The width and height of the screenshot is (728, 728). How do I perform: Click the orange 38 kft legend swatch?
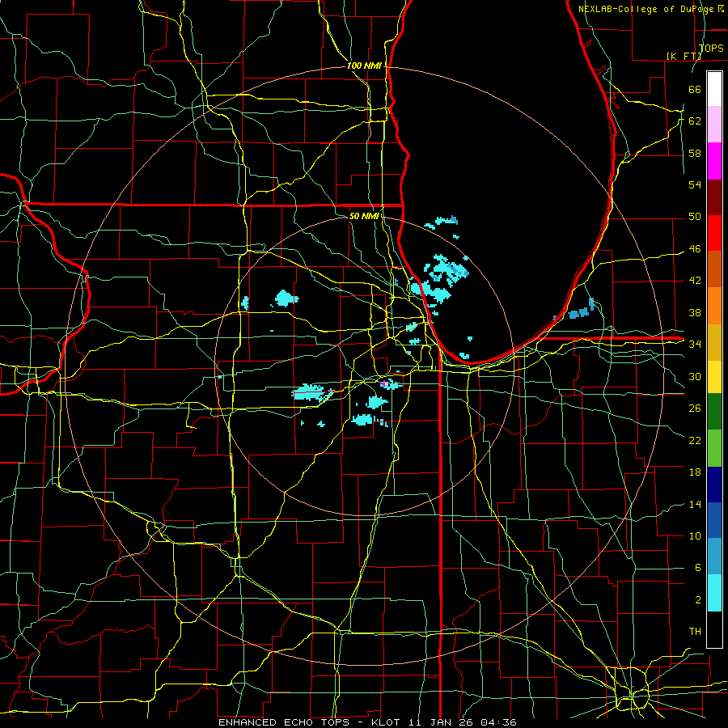pyautogui.click(x=714, y=306)
